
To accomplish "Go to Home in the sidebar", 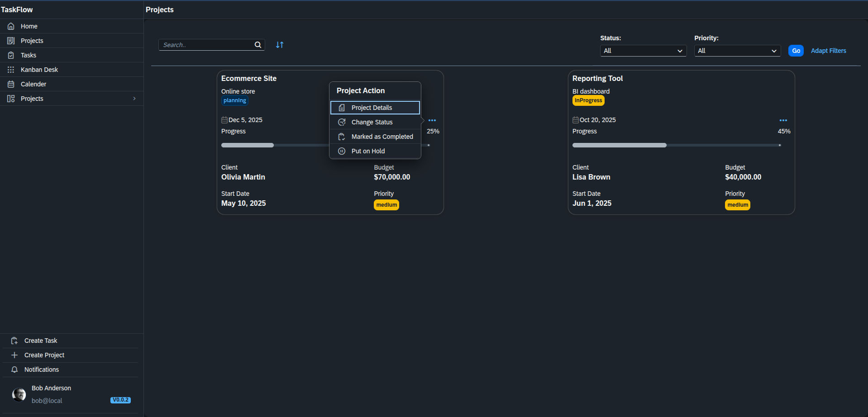I will pyautogui.click(x=72, y=26).
